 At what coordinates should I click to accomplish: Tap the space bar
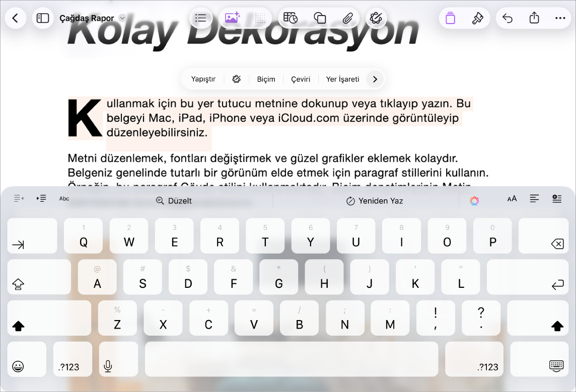292,359
